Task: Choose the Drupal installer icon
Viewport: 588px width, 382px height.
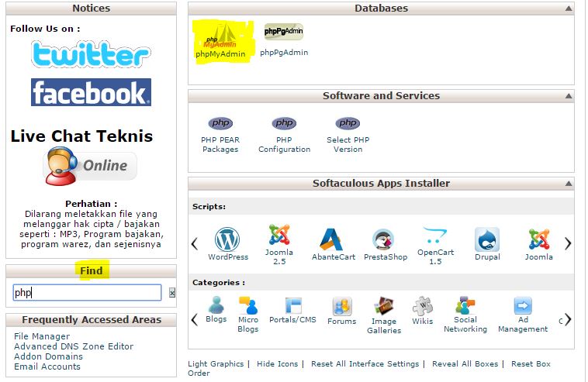Action: [x=487, y=241]
